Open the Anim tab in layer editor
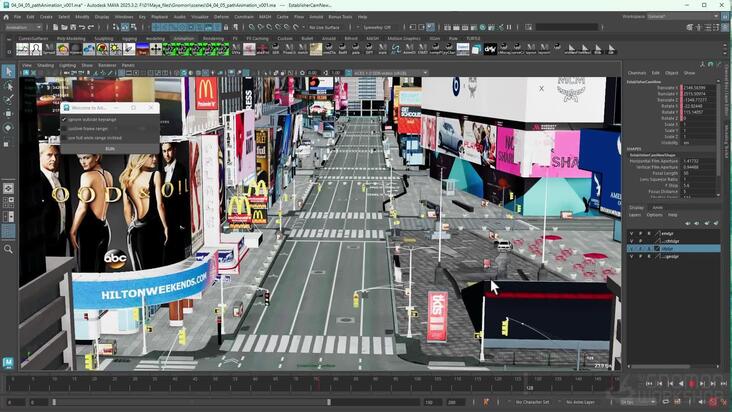This screenshot has height=412, width=732. (657, 207)
